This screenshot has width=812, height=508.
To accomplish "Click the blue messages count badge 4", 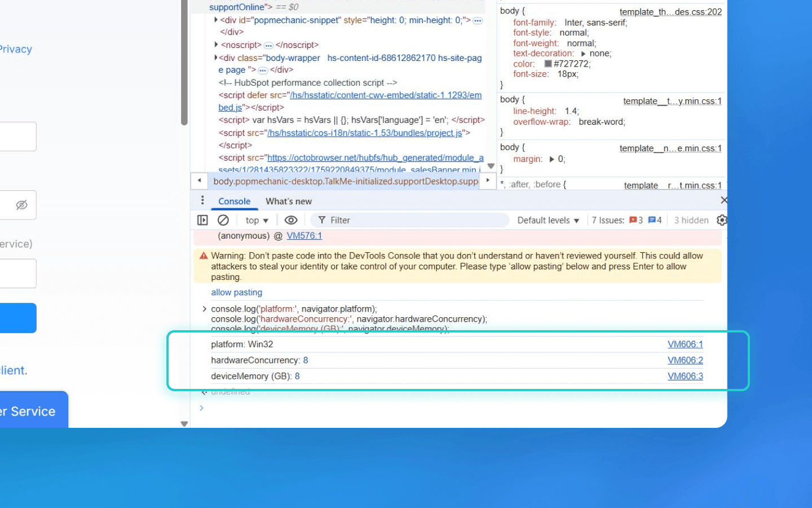I will coord(655,220).
